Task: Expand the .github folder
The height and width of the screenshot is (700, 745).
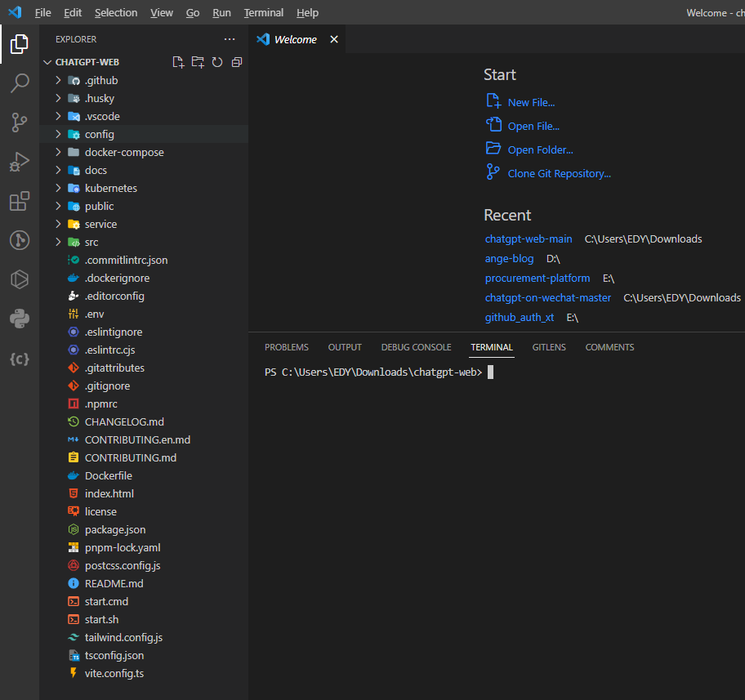Action: [x=58, y=80]
